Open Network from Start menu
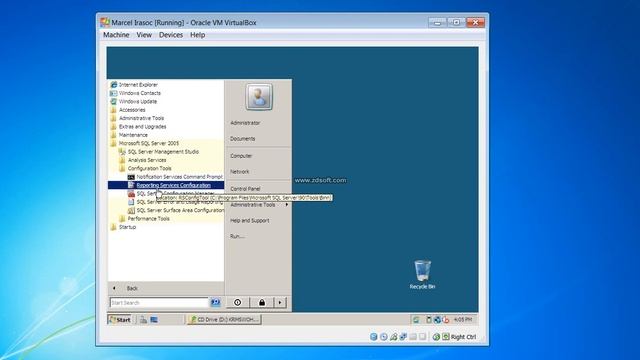 (240, 172)
